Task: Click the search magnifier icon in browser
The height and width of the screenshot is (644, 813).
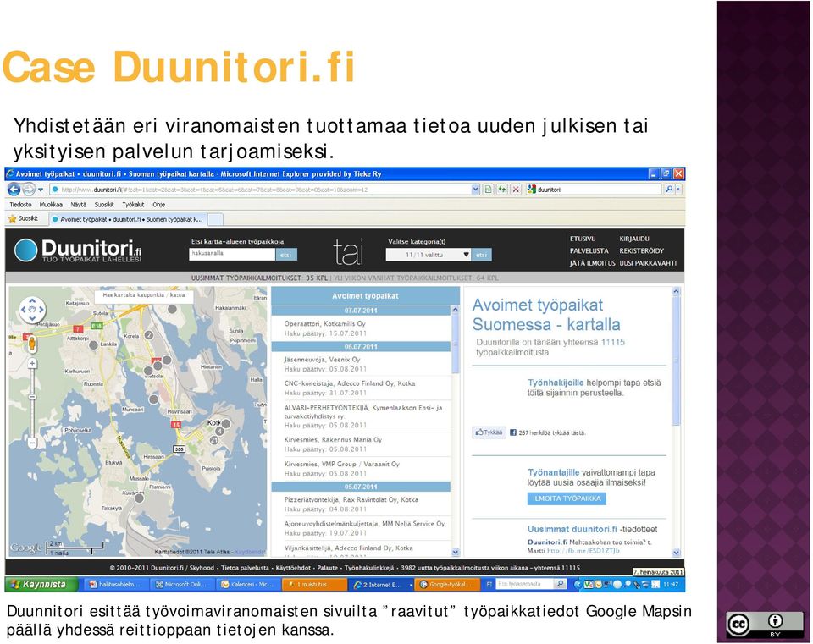Action: pos(669,190)
